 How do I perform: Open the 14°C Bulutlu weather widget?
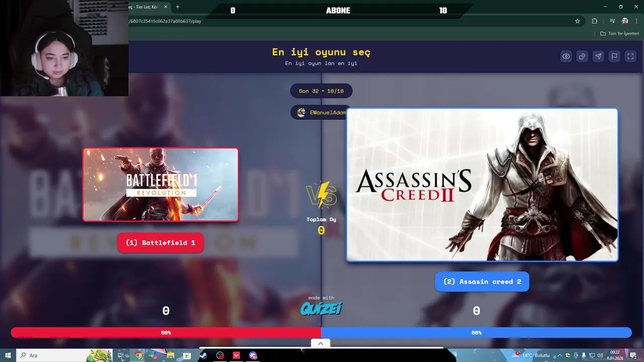[533, 355]
